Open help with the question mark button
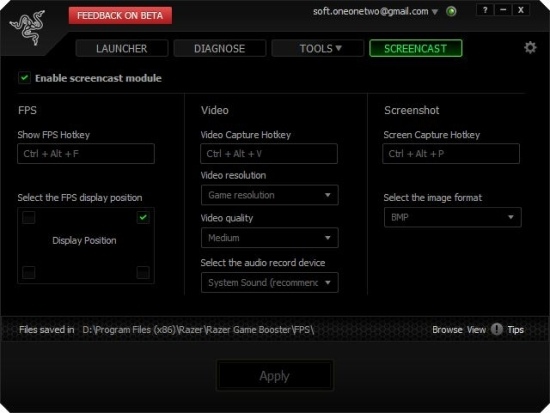The width and height of the screenshot is (550, 413). (485, 10)
